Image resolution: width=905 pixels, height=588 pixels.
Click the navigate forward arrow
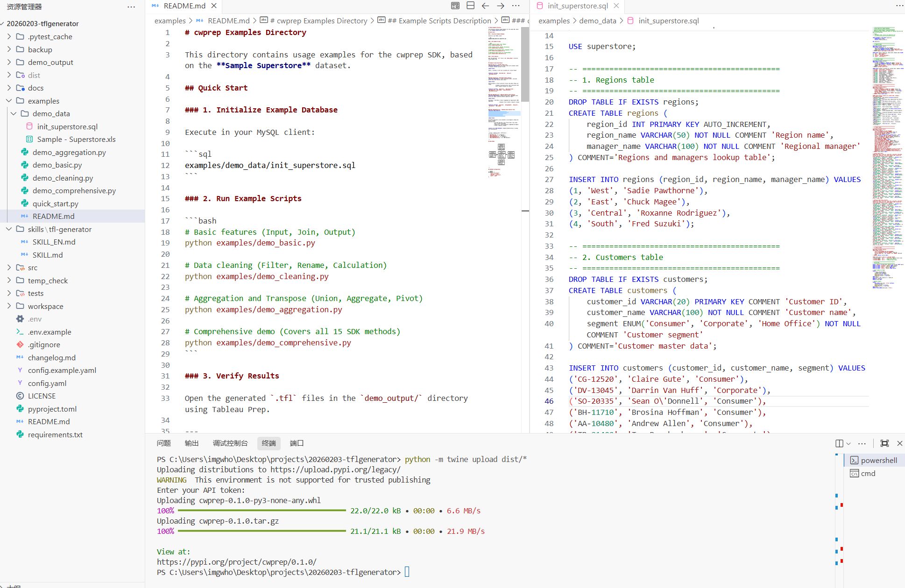pos(500,6)
